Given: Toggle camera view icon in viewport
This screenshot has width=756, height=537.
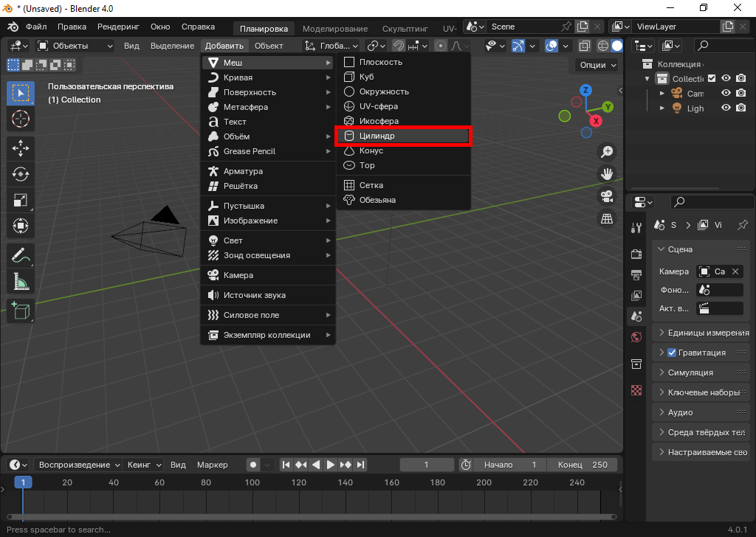Looking at the screenshot, I should [x=607, y=196].
